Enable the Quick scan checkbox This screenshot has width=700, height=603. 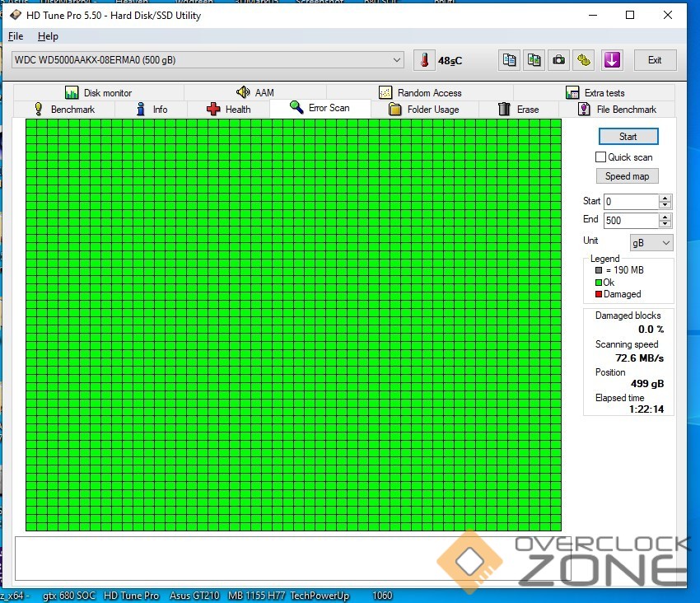coord(601,157)
